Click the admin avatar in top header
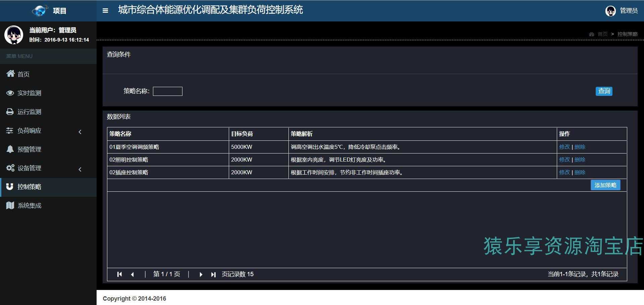The image size is (644, 305). tap(610, 11)
